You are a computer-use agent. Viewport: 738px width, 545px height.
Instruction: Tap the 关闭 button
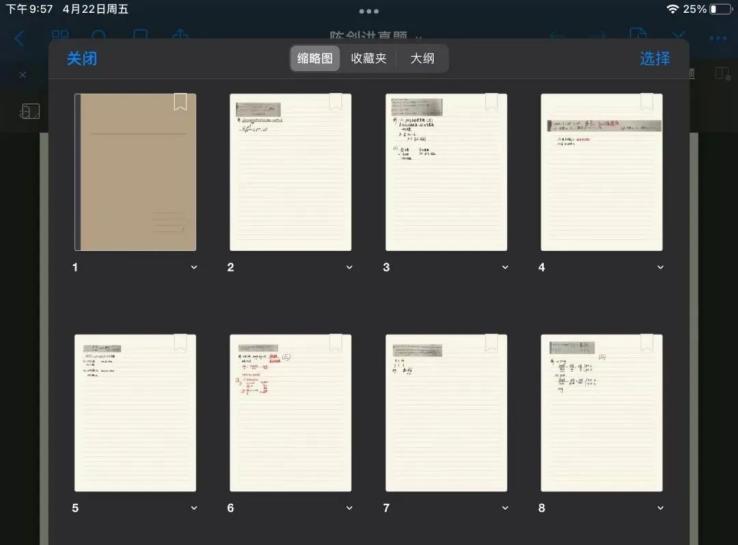click(82, 59)
